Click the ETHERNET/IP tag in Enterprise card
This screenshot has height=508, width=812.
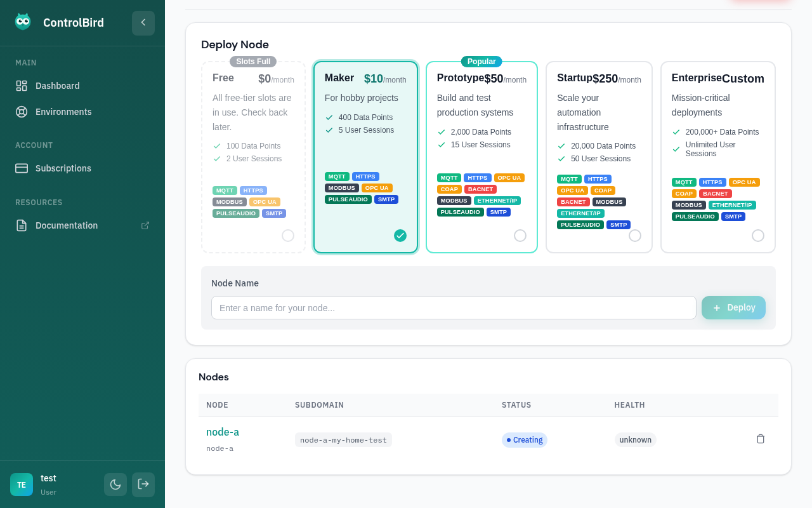pos(732,205)
